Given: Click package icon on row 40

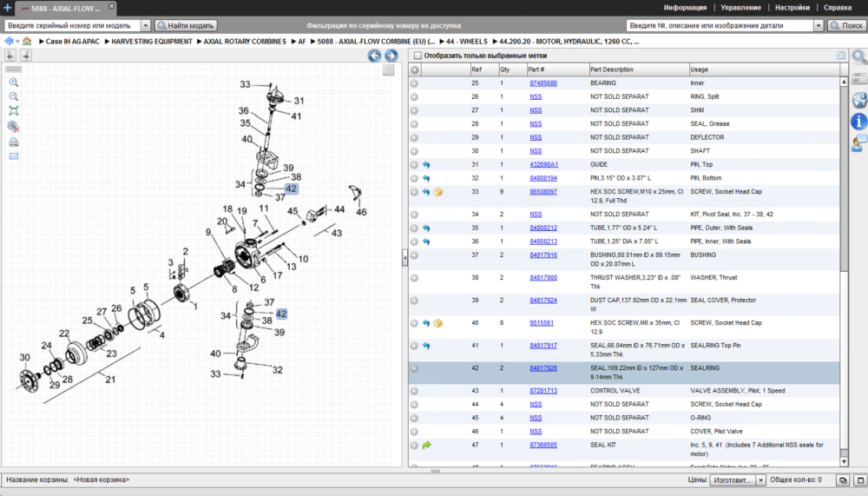Looking at the screenshot, I should coord(437,323).
